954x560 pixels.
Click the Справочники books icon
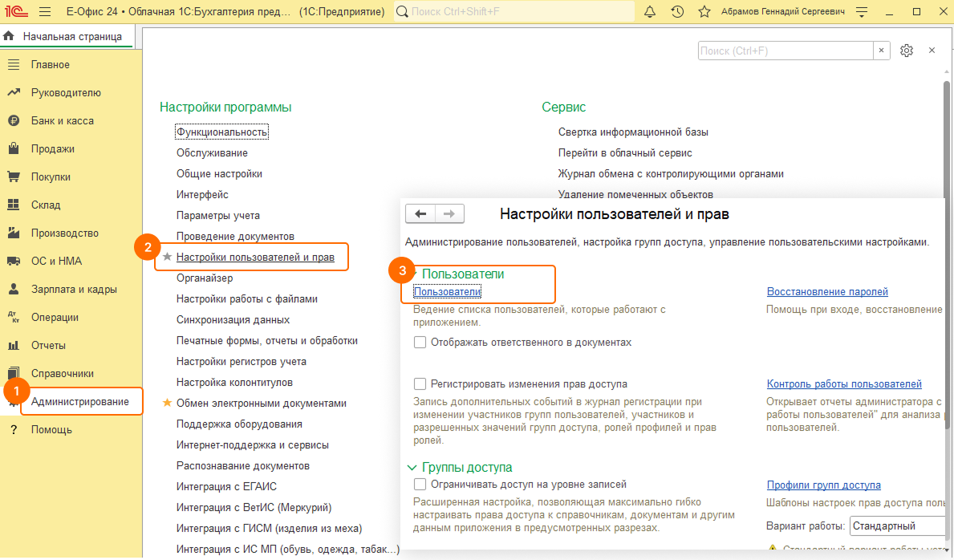14,373
